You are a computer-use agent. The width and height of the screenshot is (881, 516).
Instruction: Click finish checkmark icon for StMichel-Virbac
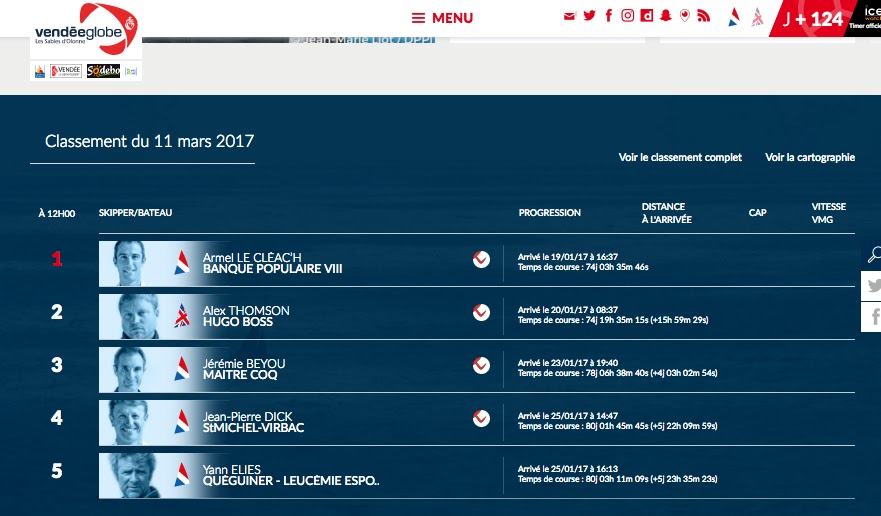(481, 418)
